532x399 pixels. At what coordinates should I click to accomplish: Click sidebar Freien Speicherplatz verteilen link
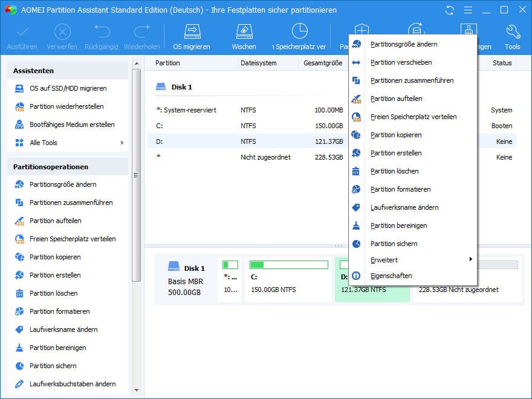pos(73,239)
